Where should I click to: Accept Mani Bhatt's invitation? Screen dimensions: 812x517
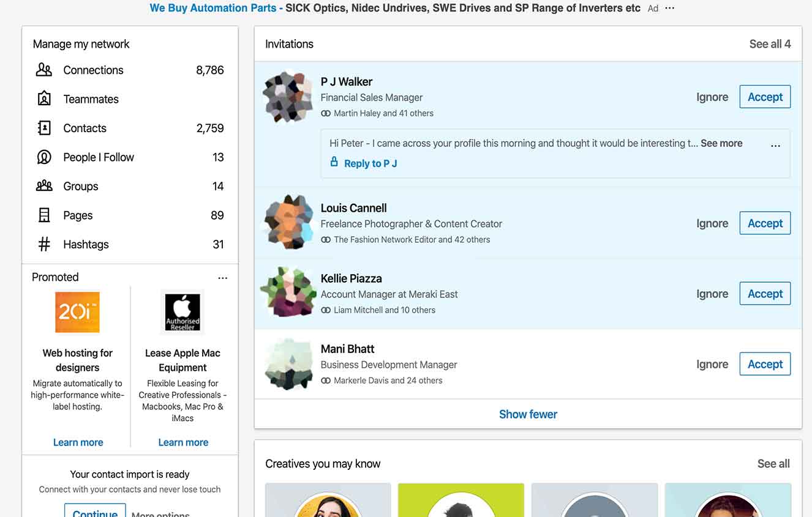765,364
